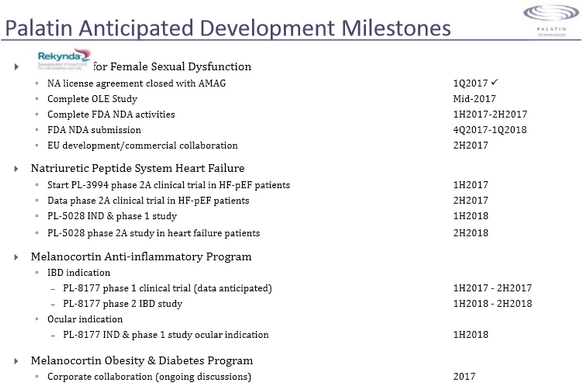Select the '2017' date for corporate collaboration
This screenshot has height=384, width=582.
pyautogui.click(x=464, y=377)
